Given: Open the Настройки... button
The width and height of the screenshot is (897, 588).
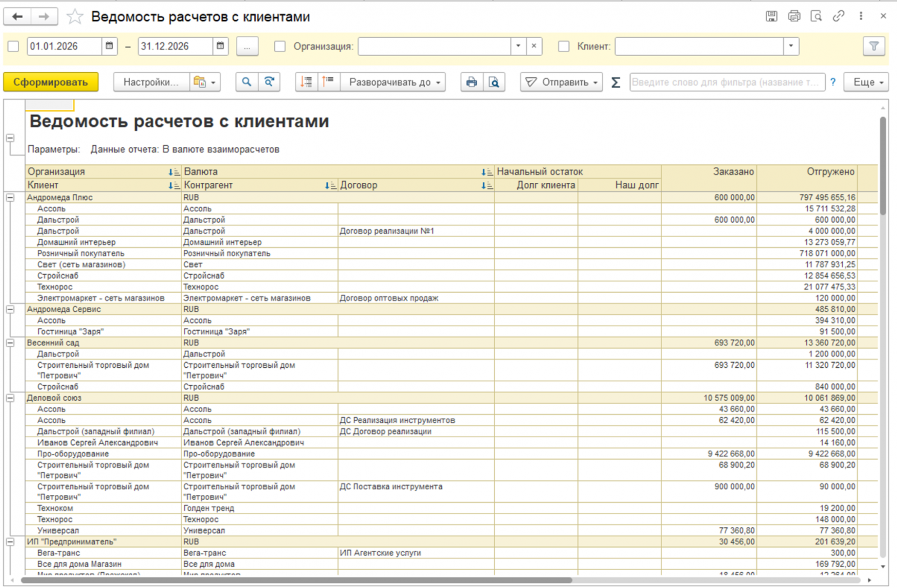Looking at the screenshot, I should click(x=151, y=82).
